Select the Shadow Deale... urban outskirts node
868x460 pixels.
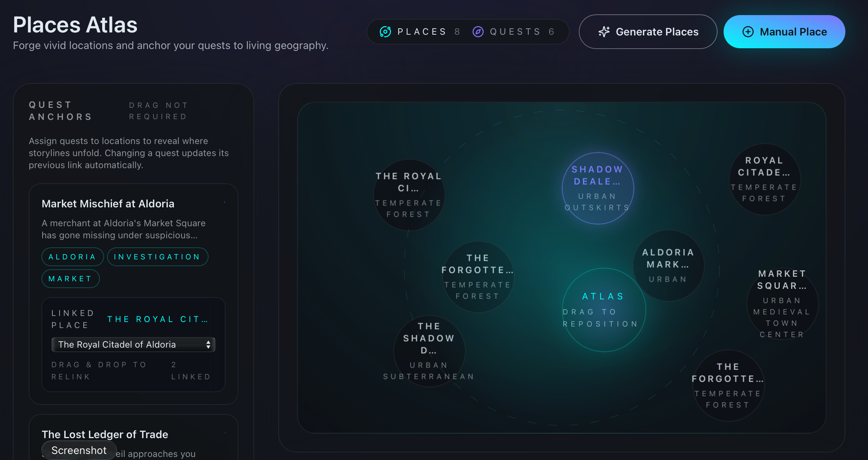(x=598, y=188)
